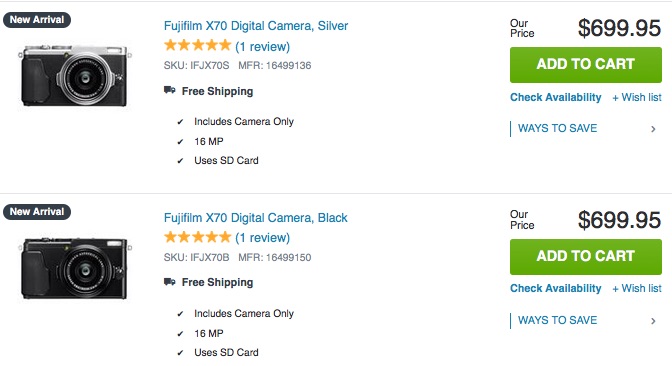
Task: Click the New Arrival badge on Silver camera
Action: click(37, 20)
